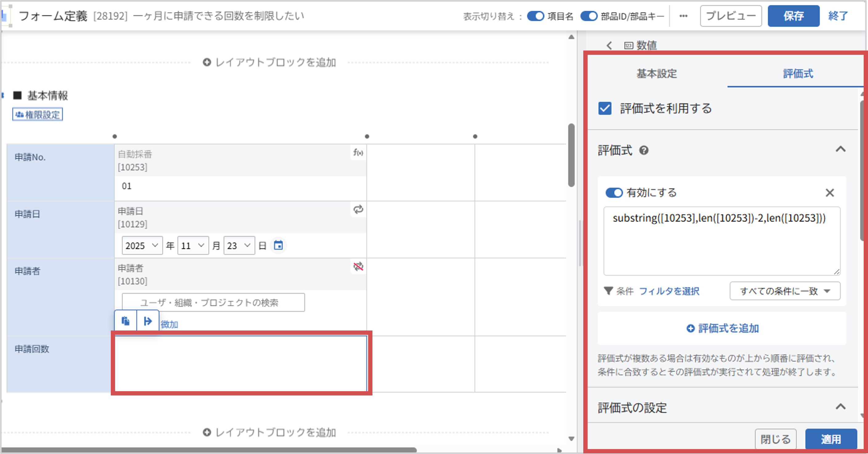Click the sync icon on 申請日 field

coord(358,209)
